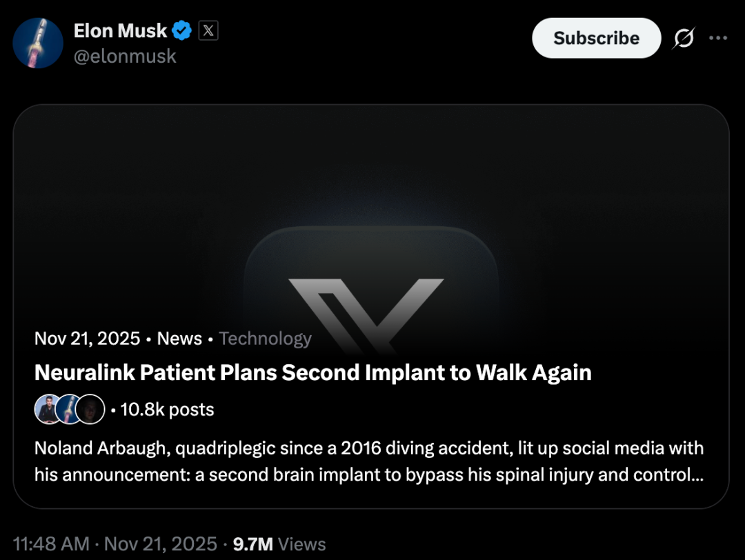Click the blue verified checkmark badge
Screen dimensions: 745x560
(182, 30)
